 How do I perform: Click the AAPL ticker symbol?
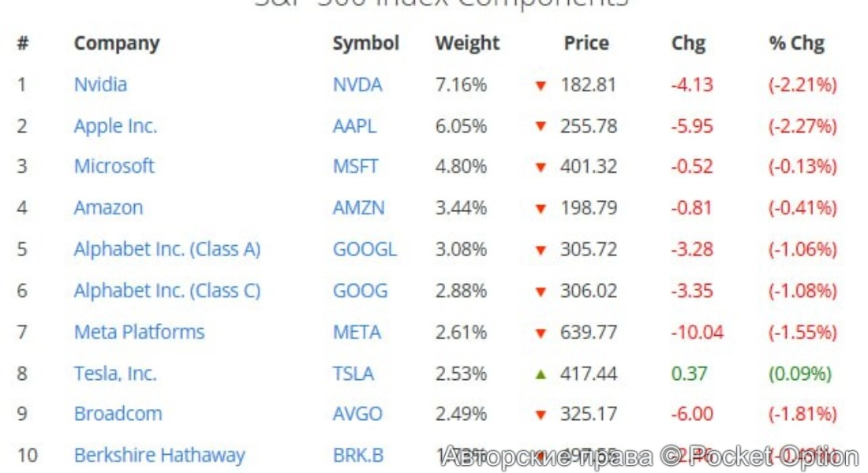(354, 126)
